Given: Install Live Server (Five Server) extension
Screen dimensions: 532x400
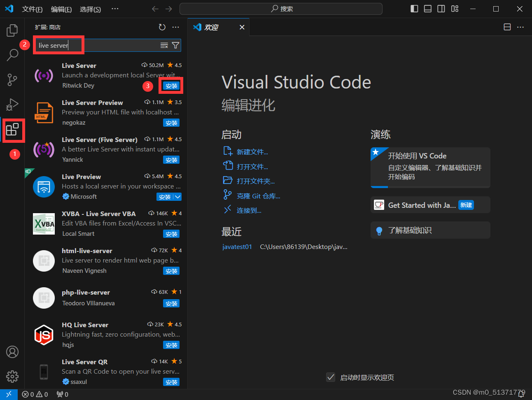Looking at the screenshot, I should tap(171, 160).
